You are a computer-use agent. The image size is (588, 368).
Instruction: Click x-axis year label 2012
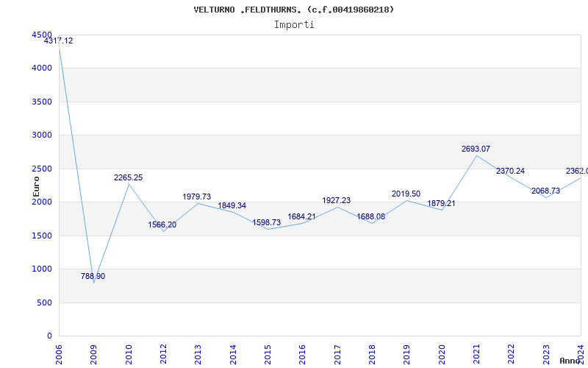click(x=163, y=354)
